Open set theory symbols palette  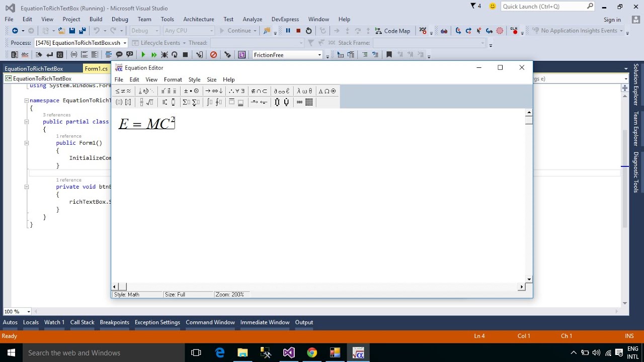pyautogui.click(x=260, y=91)
